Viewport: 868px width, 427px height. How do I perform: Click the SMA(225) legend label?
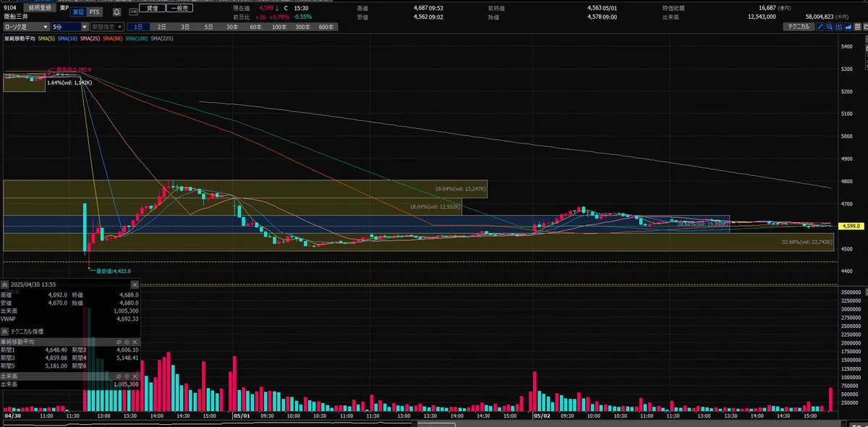pyautogui.click(x=161, y=38)
